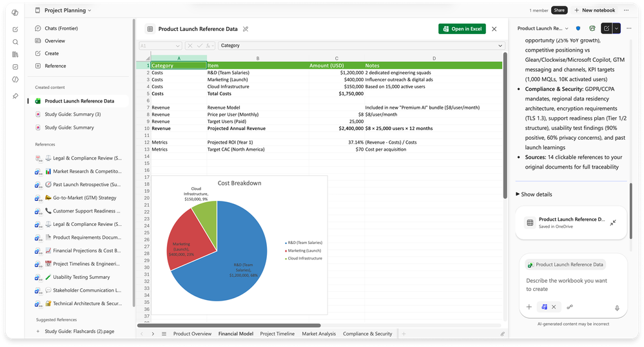Select the Financial Model sheet tab
644x347 pixels.
click(x=236, y=334)
